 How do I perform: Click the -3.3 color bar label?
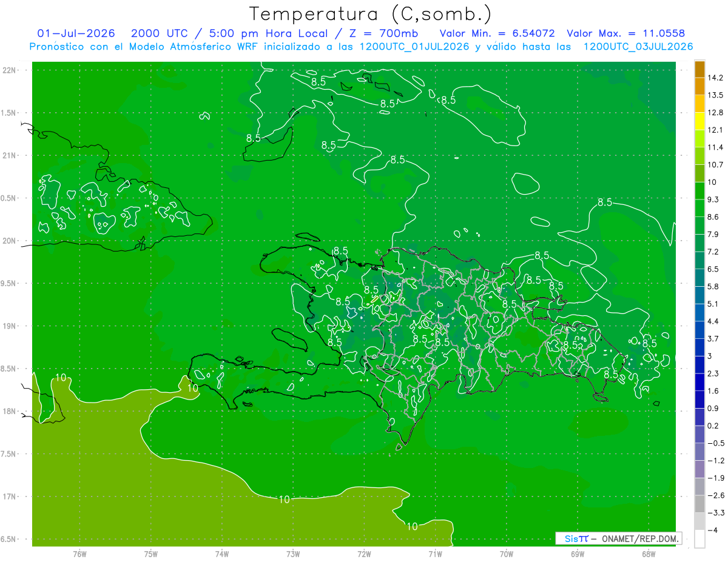(716, 512)
